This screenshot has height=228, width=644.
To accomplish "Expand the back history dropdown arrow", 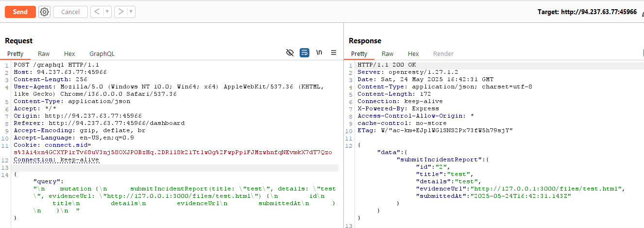I will coord(107,12).
